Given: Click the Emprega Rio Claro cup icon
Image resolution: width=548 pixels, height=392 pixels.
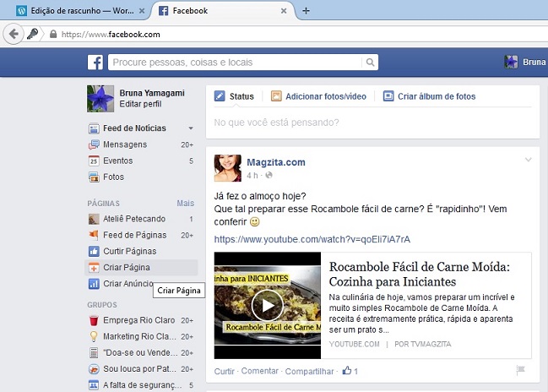Looking at the screenshot, I should 94,320.
